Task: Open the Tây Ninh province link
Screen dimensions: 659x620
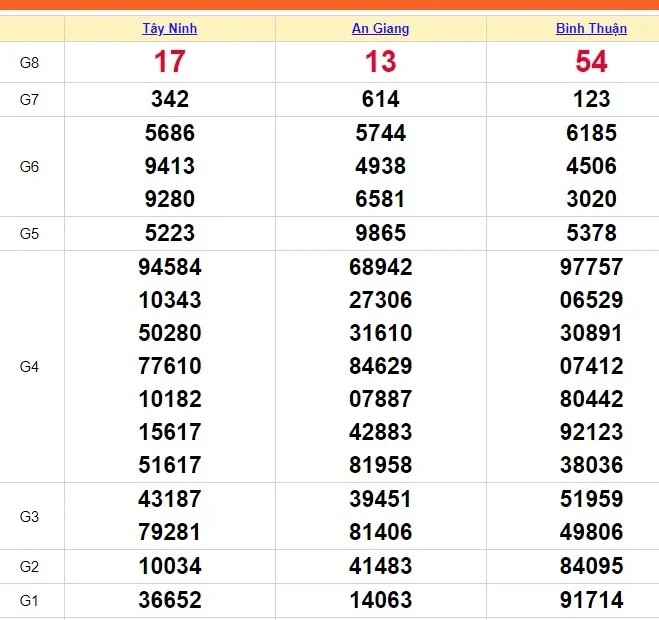Action: tap(169, 29)
